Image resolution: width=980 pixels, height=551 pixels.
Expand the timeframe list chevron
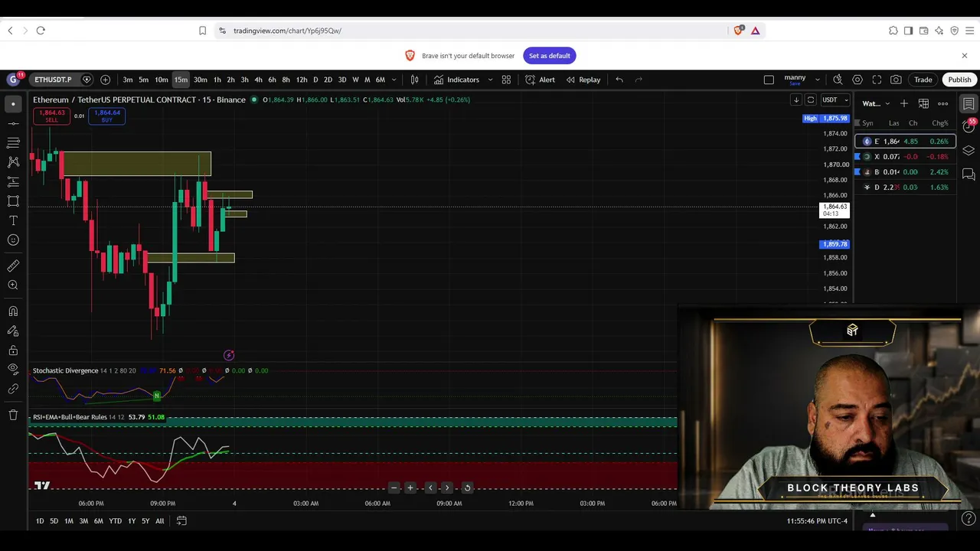(394, 80)
